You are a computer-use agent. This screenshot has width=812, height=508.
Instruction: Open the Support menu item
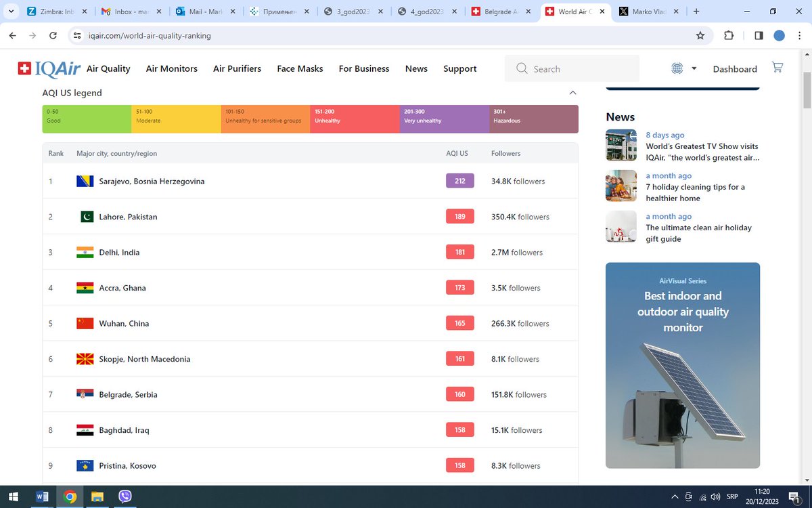point(460,68)
